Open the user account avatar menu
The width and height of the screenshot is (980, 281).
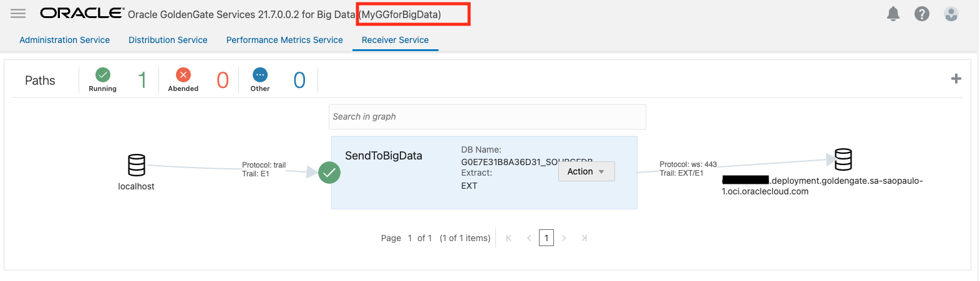tap(951, 14)
